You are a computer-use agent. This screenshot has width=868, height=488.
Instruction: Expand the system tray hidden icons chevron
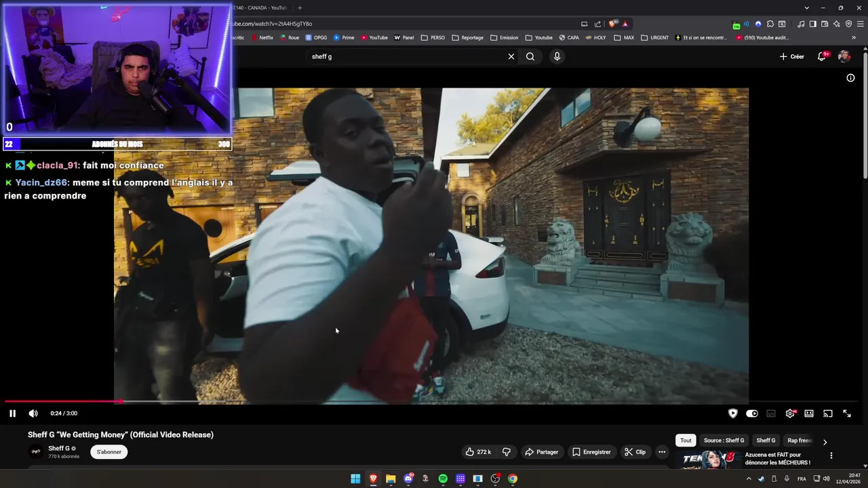tap(749, 479)
